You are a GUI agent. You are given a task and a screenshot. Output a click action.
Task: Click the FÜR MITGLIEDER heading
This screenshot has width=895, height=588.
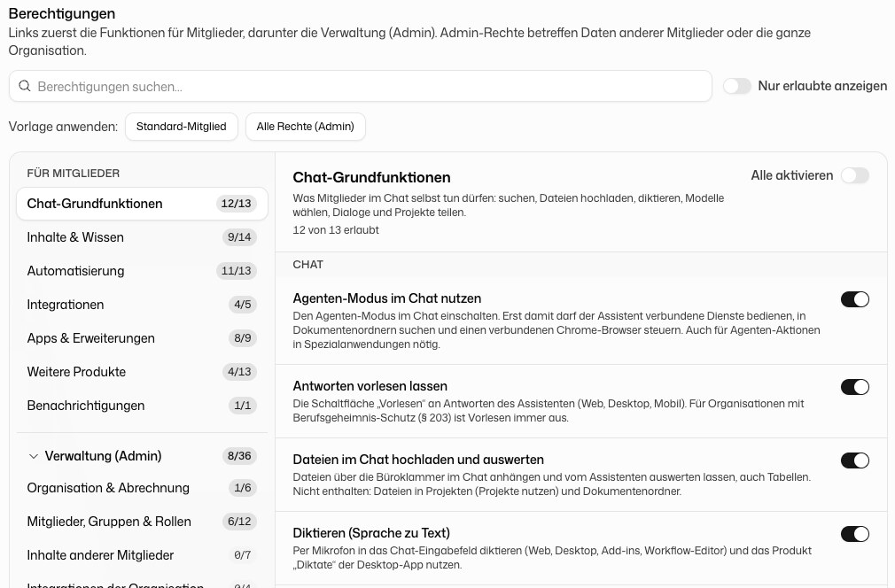click(x=73, y=174)
